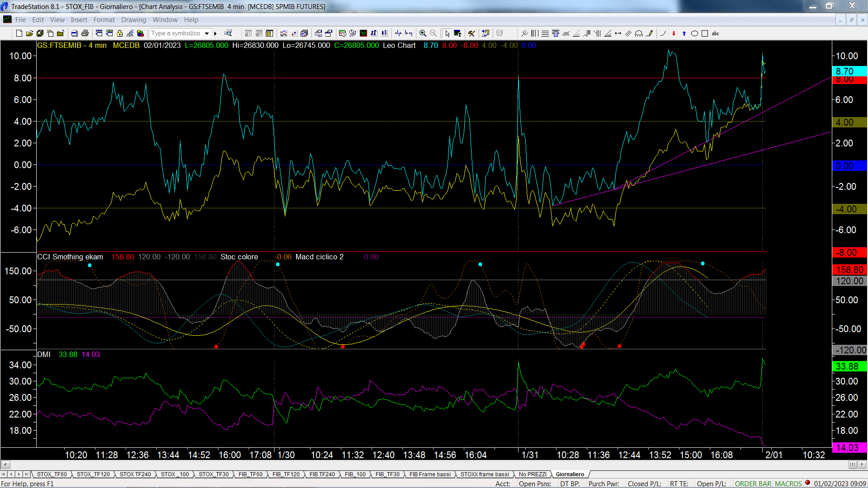Click the Save desktop icon
The width and height of the screenshot is (868, 488).
click(40, 33)
